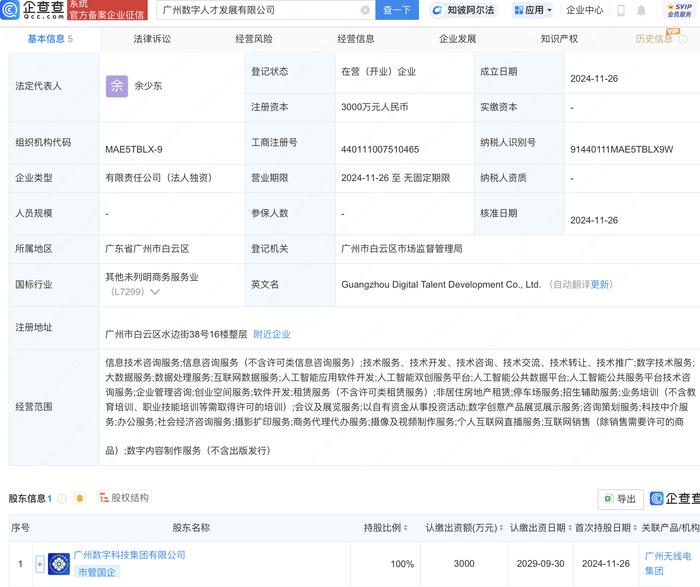Click the bell alert icon beside 股东信息
Viewport: 700px width, 587px height.
(79, 498)
